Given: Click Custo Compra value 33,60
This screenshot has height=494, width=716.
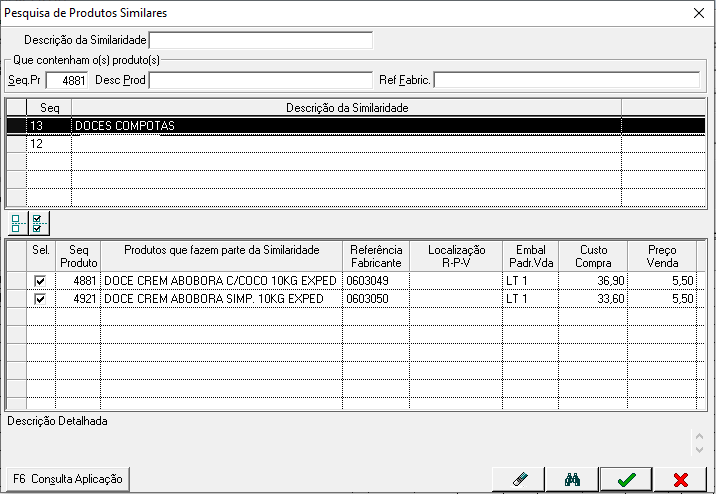Looking at the screenshot, I should point(593,299).
